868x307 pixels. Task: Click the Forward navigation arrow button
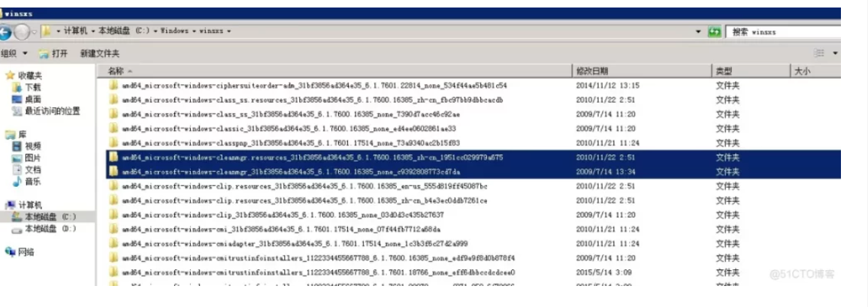(x=22, y=32)
